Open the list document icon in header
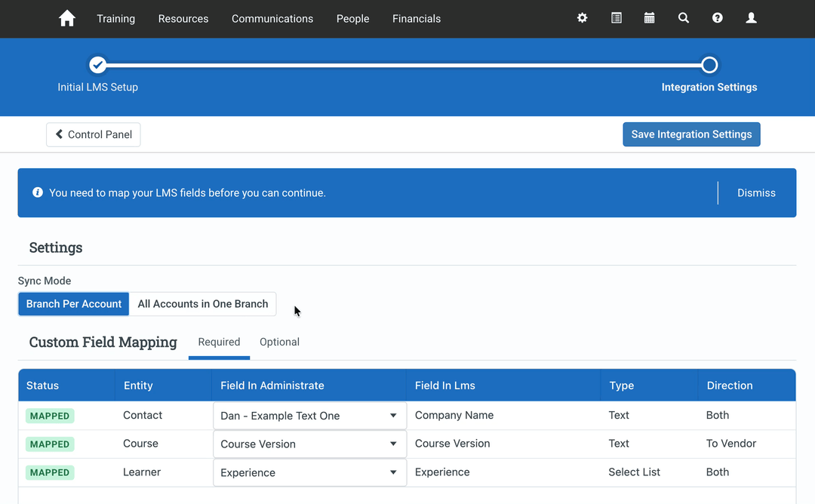This screenshot has width=815, height=504. [x=616, y=18]
